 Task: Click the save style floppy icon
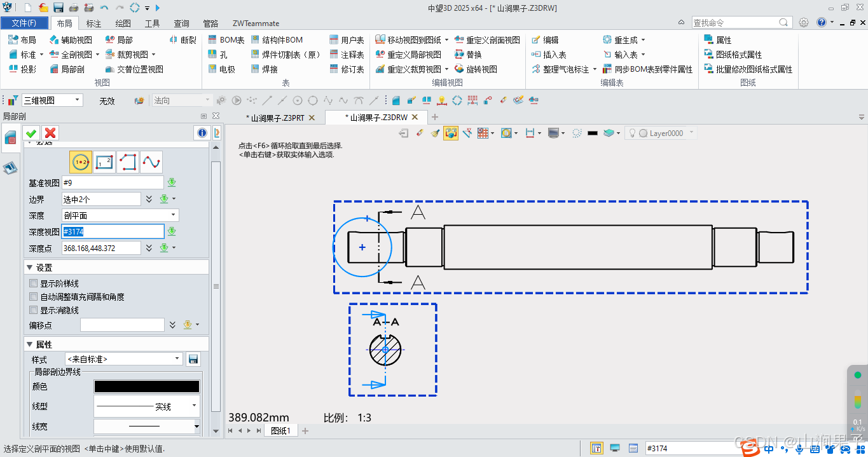(x=193, y=359)
